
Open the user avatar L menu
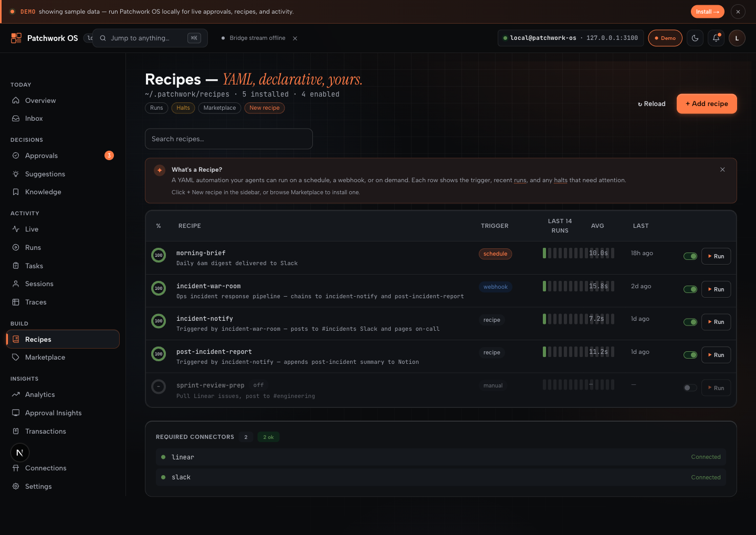tap(737, 38)
